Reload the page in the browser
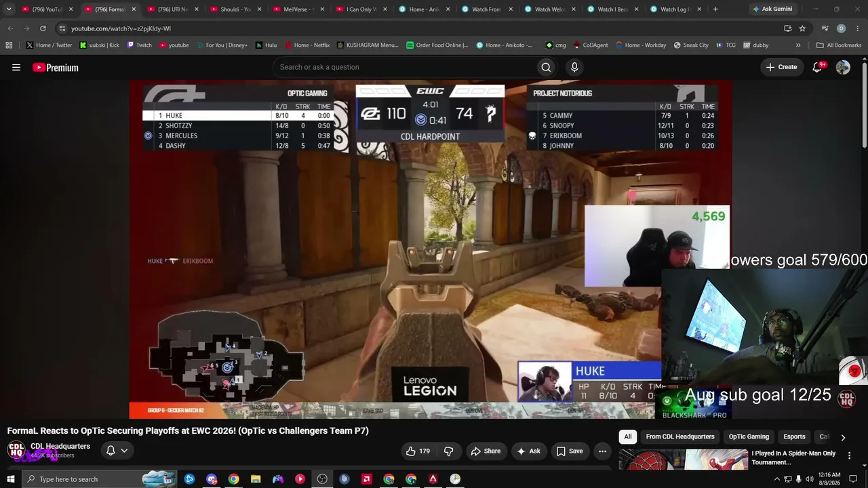868x488 pixels. pos(43,28)
